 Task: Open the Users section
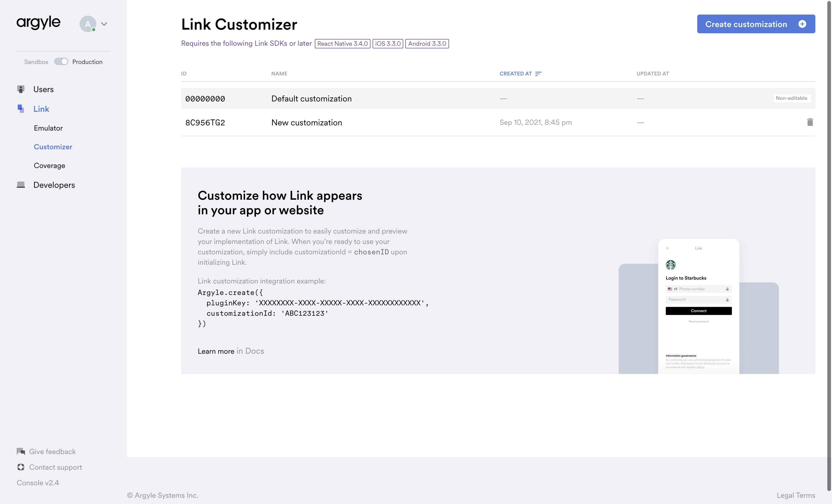coord(43,89)
